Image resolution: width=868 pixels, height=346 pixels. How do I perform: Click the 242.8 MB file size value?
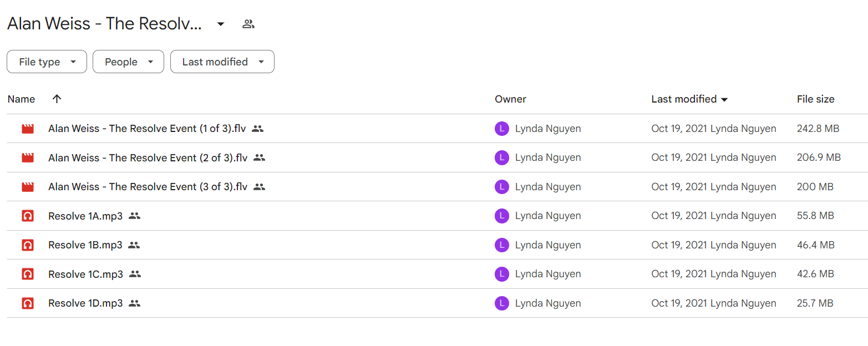click(818, 129)
